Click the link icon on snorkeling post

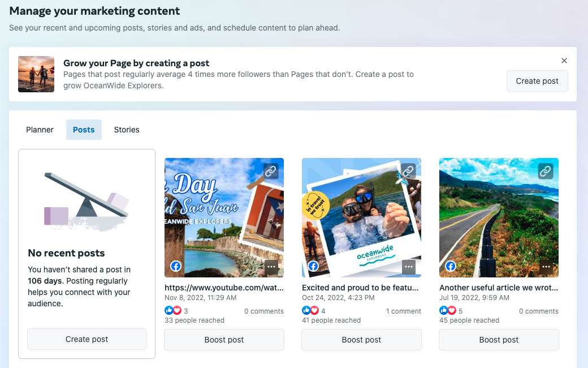point(408,171)
